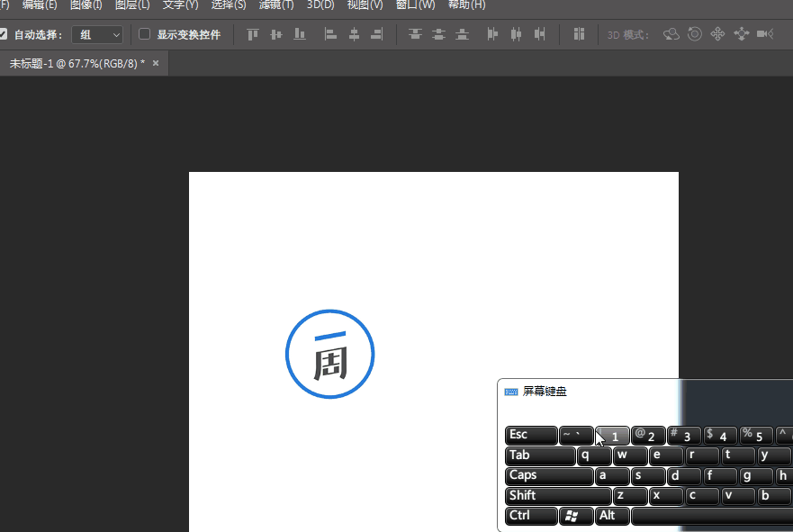Click the Shift key on screen keyboard
Viewport: 793px width, 532px height.
[558, 496]
